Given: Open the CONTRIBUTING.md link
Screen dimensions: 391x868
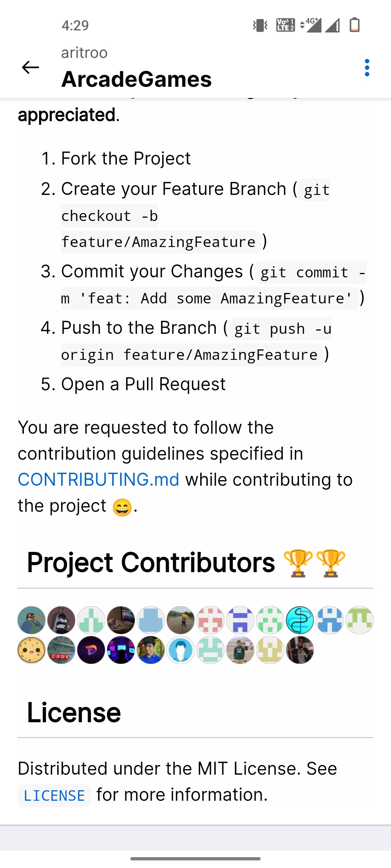Looking at the screenshot, I should point(98,479).
